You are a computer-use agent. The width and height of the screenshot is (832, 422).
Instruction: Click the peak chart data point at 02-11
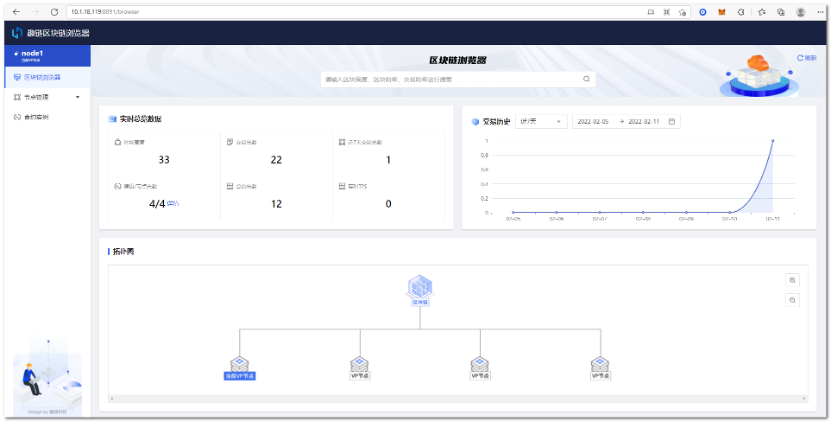[773, 141]
